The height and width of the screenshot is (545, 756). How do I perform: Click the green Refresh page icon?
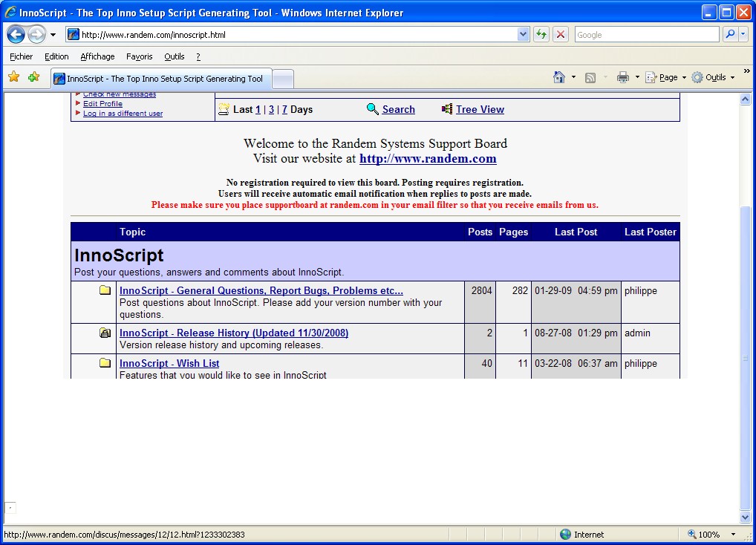[541, 35]
